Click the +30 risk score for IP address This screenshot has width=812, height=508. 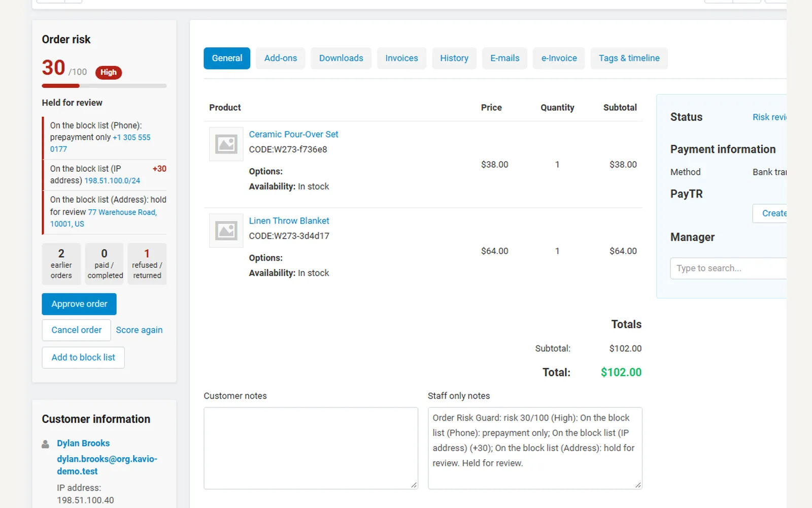click(159, 169)
